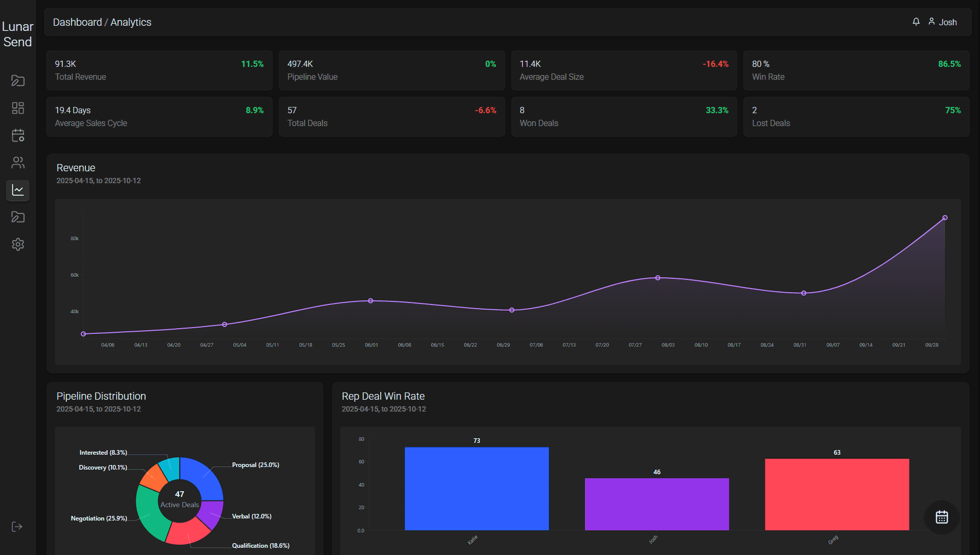
Task: Select the Analytics line chart icon in sidebar
Action: pyautogui.click(x=18, y=190)
